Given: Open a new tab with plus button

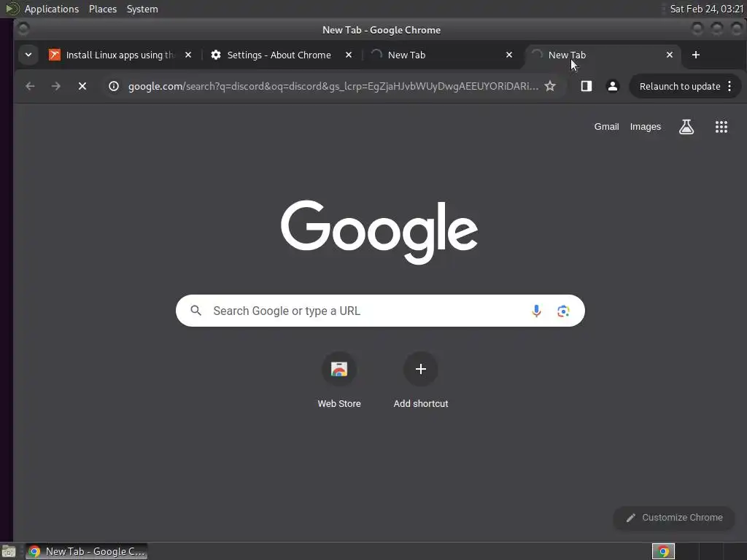Looking at the screenshot, I should pos(695,55).
